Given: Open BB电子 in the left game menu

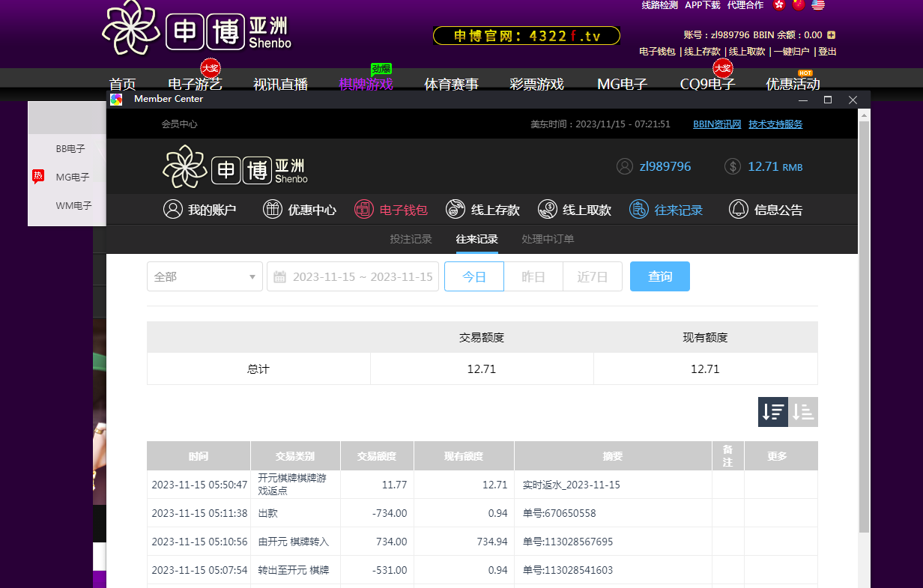Looking at the screenshot, I should (70, 149).
